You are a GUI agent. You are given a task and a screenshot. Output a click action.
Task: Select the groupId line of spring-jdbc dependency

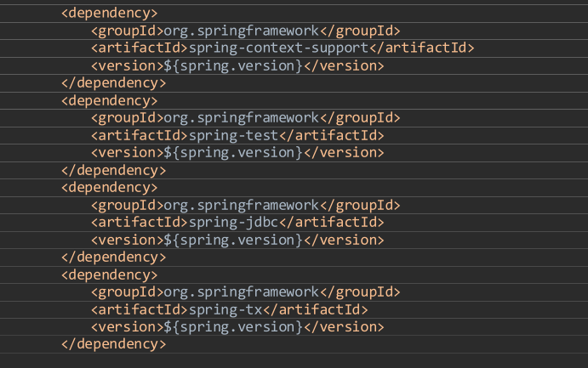coord(246,206)
